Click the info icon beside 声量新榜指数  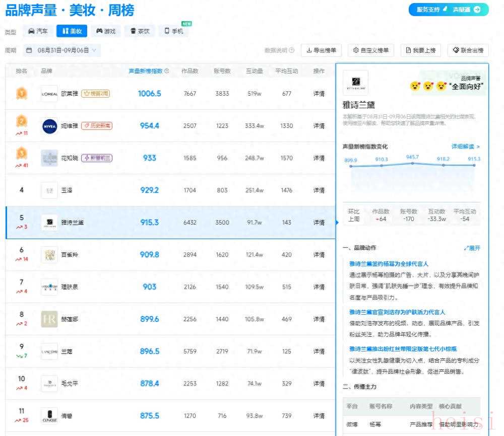(166, 71)
